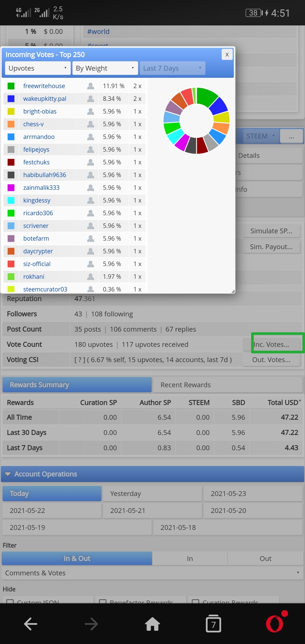Click the user icon beside botefarm
This screenshot has height=644, width=305.
coord(91,238)
